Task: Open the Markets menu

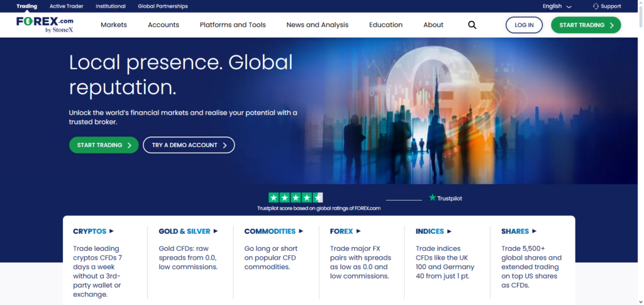Action: pyautogui.click(x=114, y=25)
